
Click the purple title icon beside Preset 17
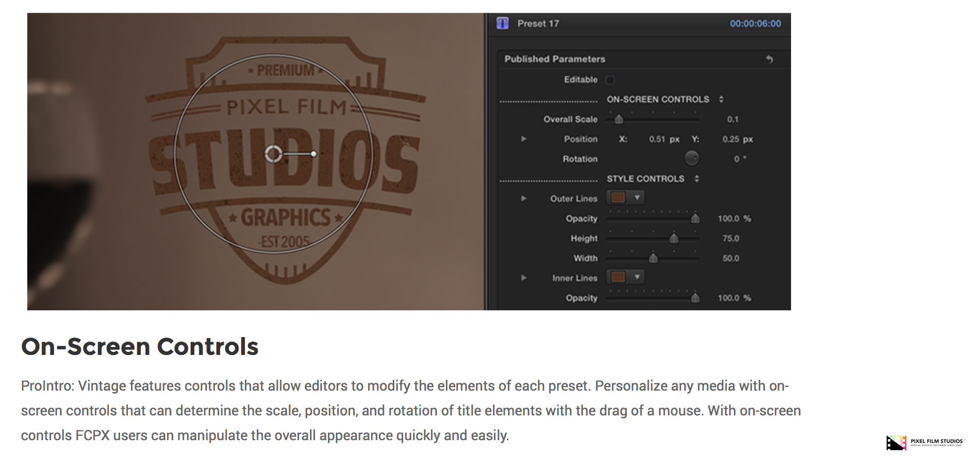coord(502,23)
